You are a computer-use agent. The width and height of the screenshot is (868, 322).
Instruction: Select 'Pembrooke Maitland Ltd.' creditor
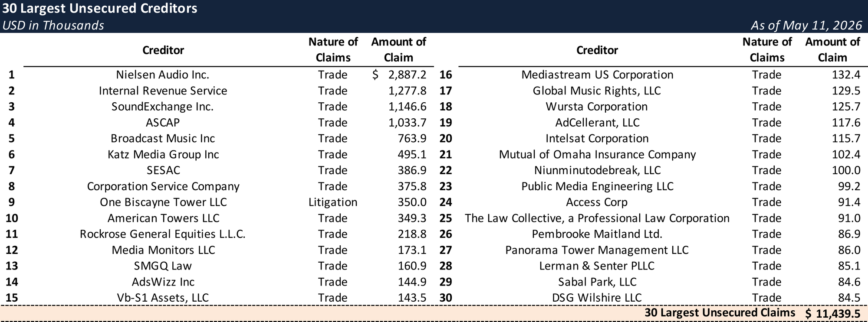pyautogui.click(x=597, y=234)
